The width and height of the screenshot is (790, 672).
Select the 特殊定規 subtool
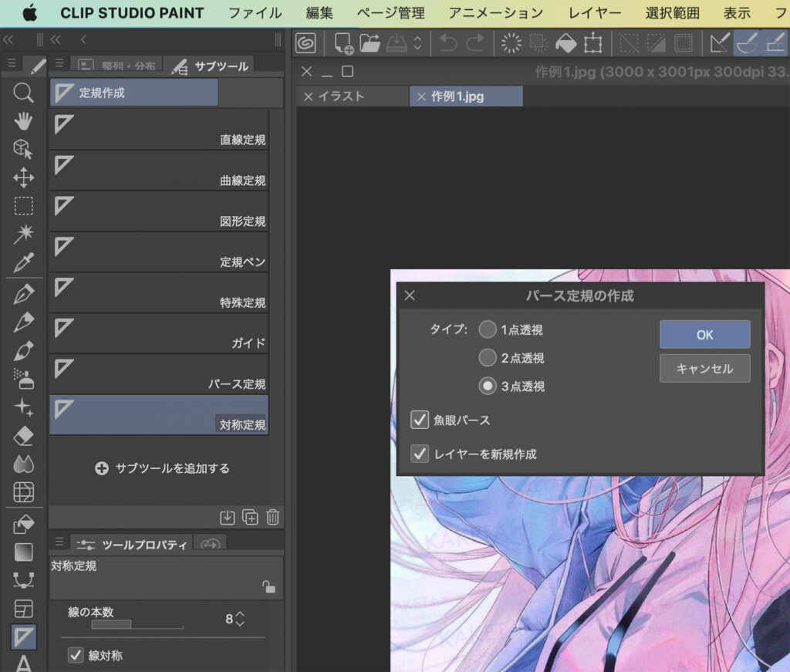[159, 292]
